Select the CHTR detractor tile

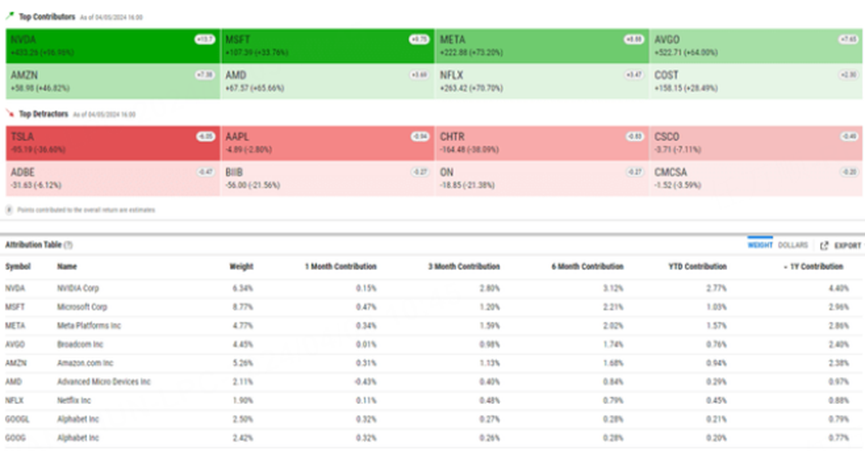[542, 143]
